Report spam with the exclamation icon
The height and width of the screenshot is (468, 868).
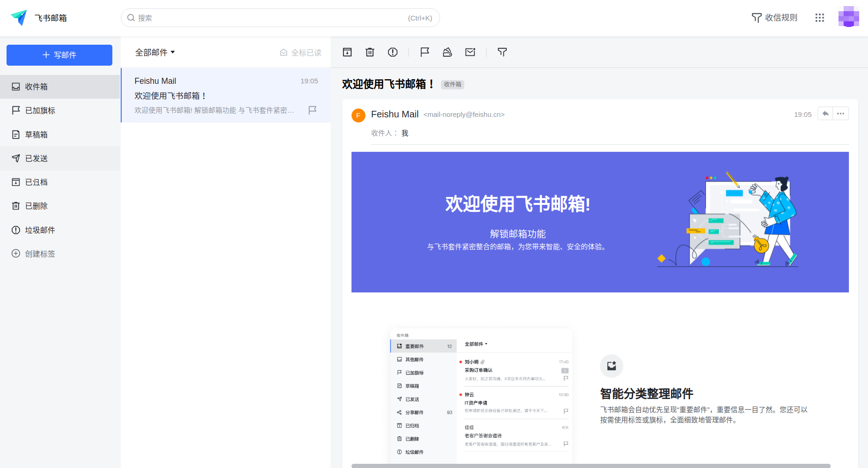(393, 52)
